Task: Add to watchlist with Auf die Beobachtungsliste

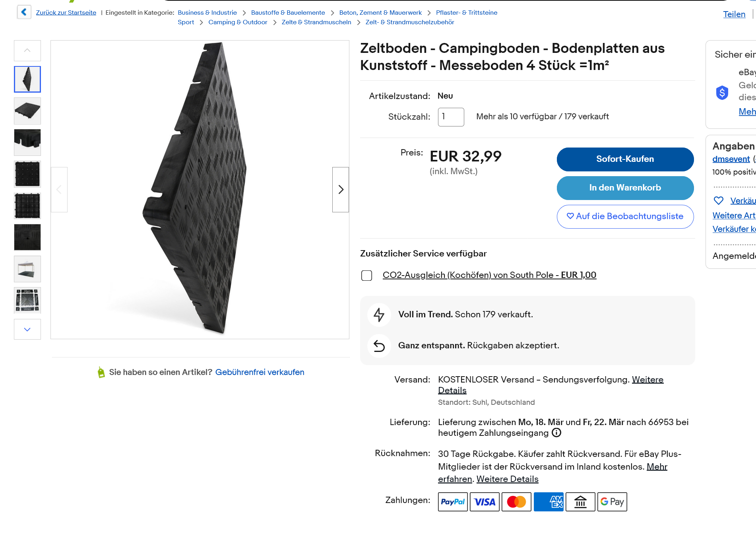Action: coord(625,216)
